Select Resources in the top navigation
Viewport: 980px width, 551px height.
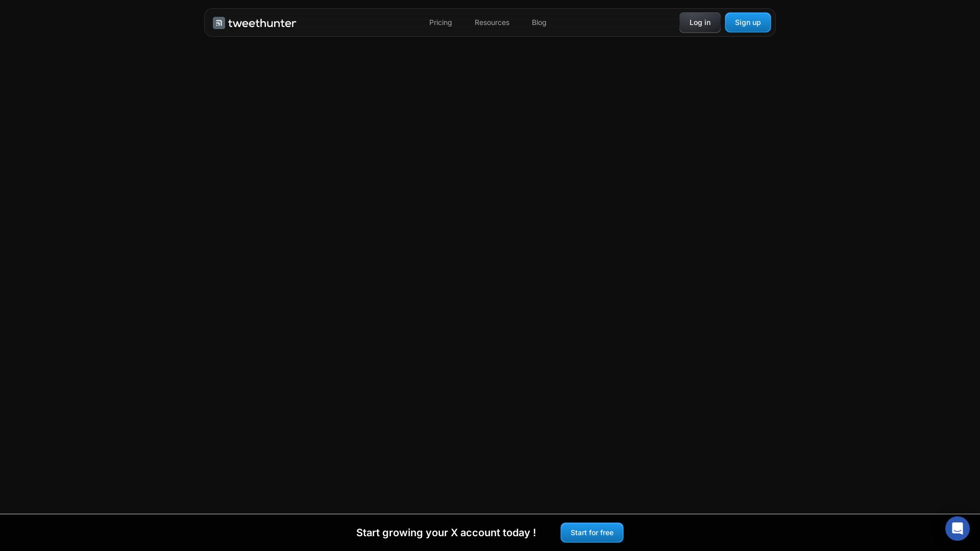coord(492,22)
